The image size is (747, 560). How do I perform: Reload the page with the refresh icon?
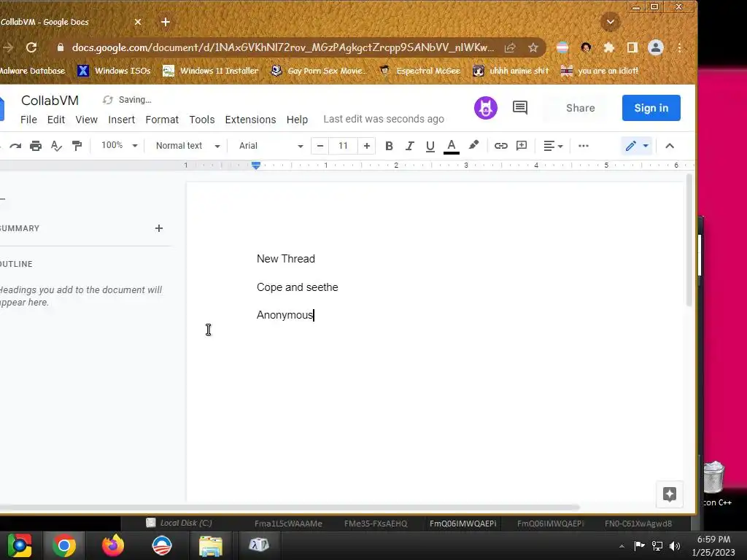tap(31, 47)
